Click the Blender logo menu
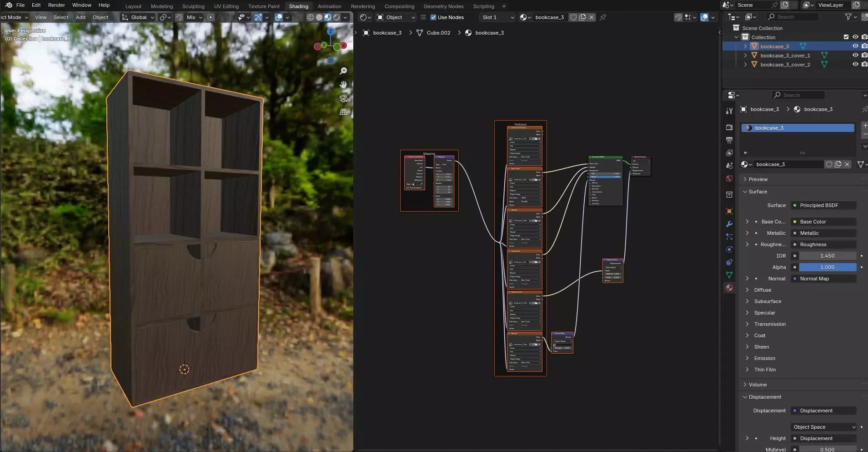This screenshot has width=868, height=452. pos(9,5)
